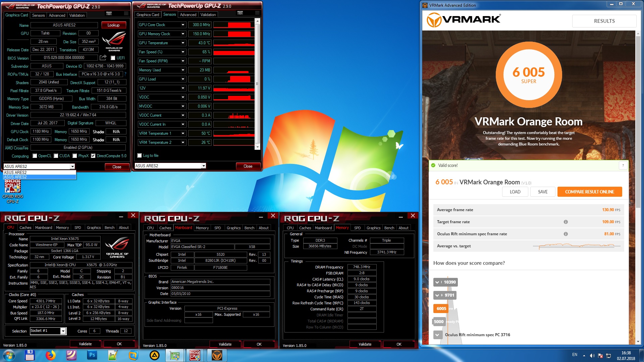Viewport: 644px width, 362px height.
Task: Open Fan Speed (%) sensor dropdown
Action: 183,52
